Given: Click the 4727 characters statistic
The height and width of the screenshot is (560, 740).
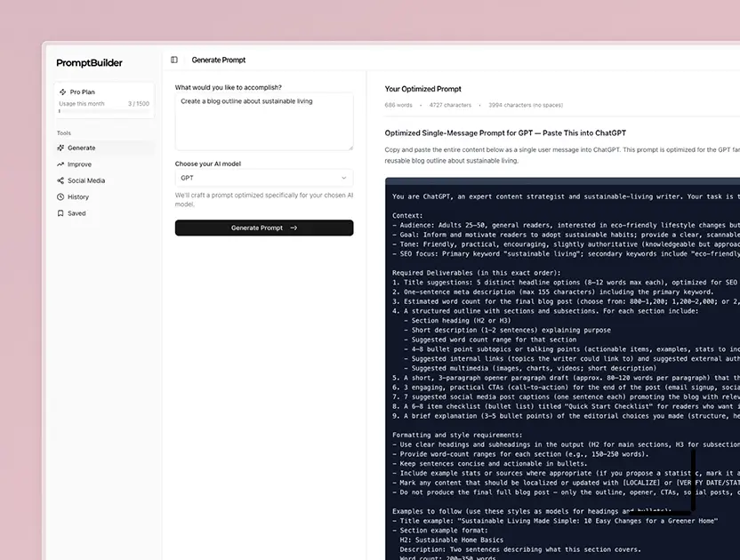Looking at the screenshot, I should (450, 105).
